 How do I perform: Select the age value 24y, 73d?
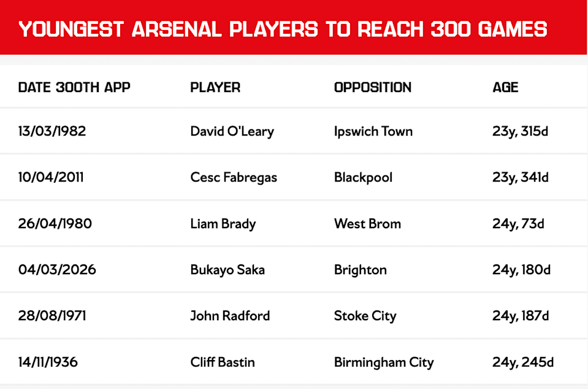click(518, 224)
